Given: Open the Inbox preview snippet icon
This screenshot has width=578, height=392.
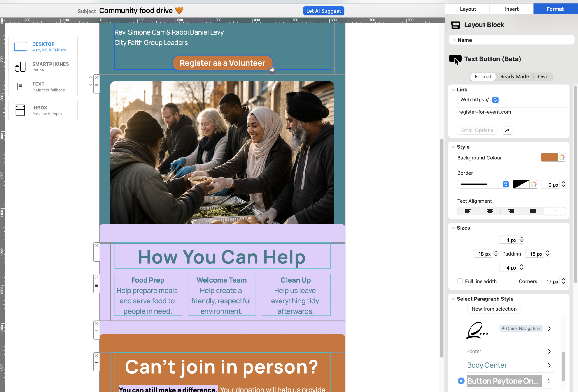Looking at the screenshot, I should (x=20, y=110).
